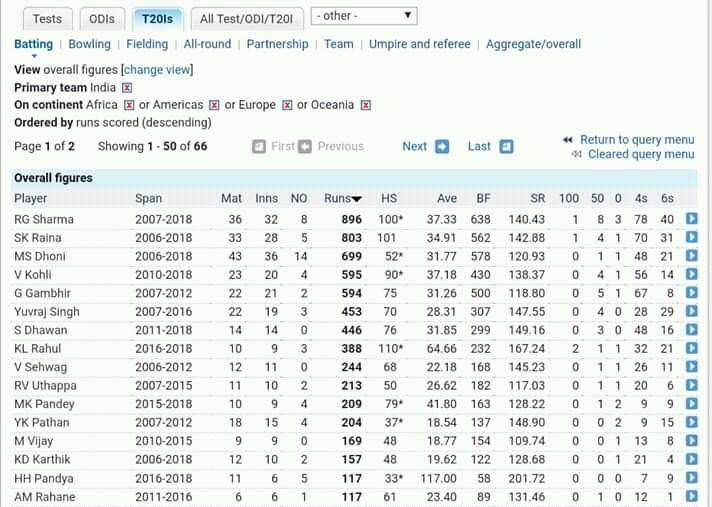Switch to the ODIs tab

click(x=102, y=19)
